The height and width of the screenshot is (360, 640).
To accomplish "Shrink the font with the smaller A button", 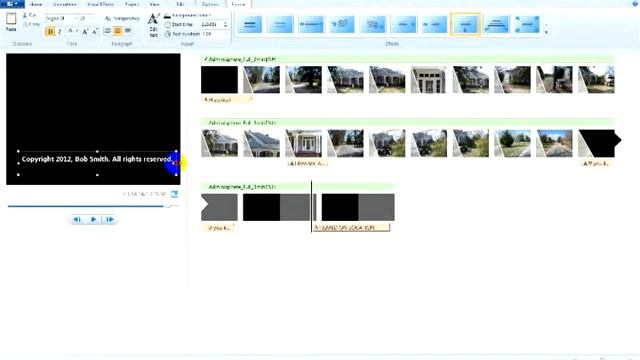I will 94,31.
